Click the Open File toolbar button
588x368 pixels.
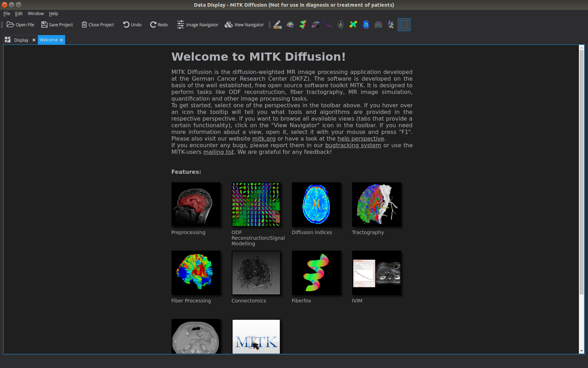click(x=20, y=25)
